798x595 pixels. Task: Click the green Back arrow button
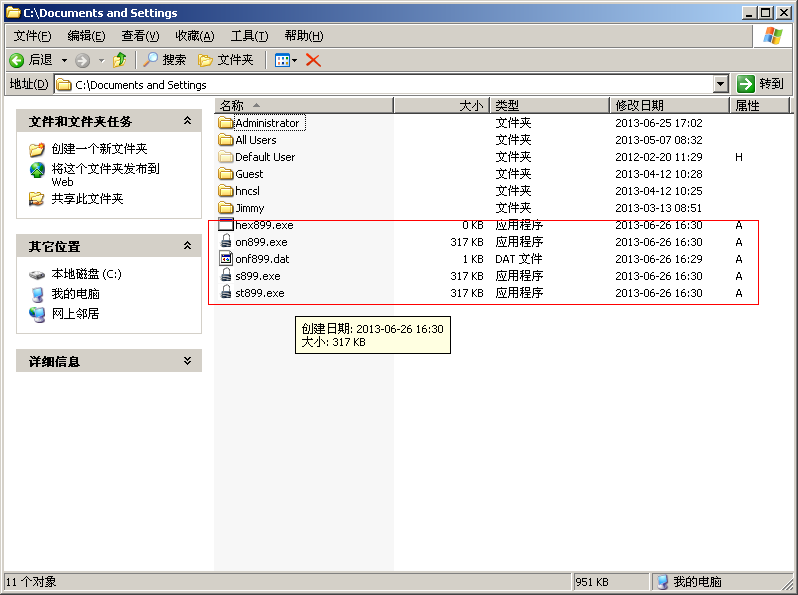click(x=31, y=60)
